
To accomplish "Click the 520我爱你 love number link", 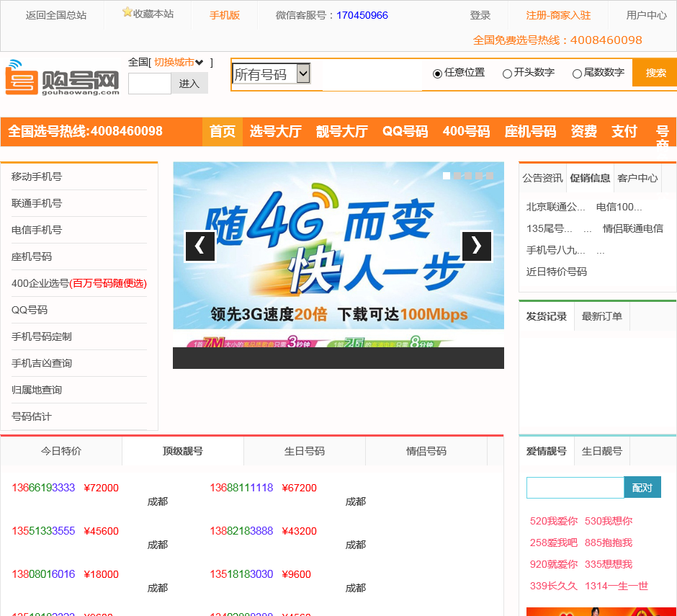I will 554,521.
